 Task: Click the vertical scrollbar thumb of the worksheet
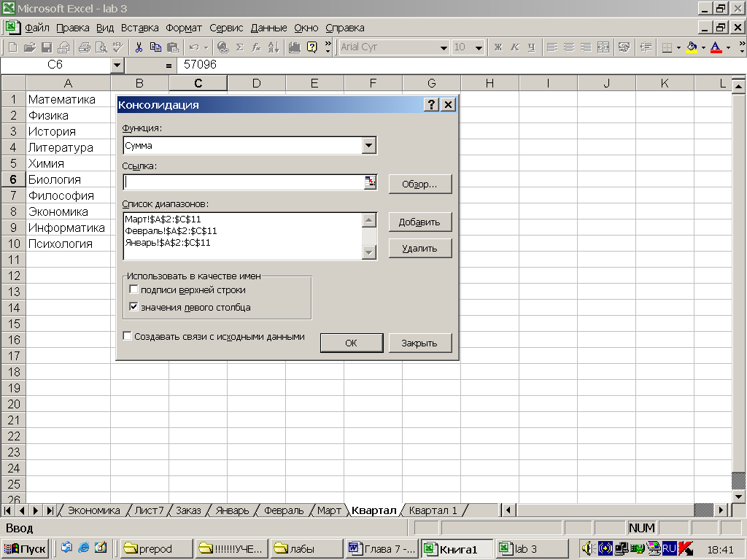738,481
